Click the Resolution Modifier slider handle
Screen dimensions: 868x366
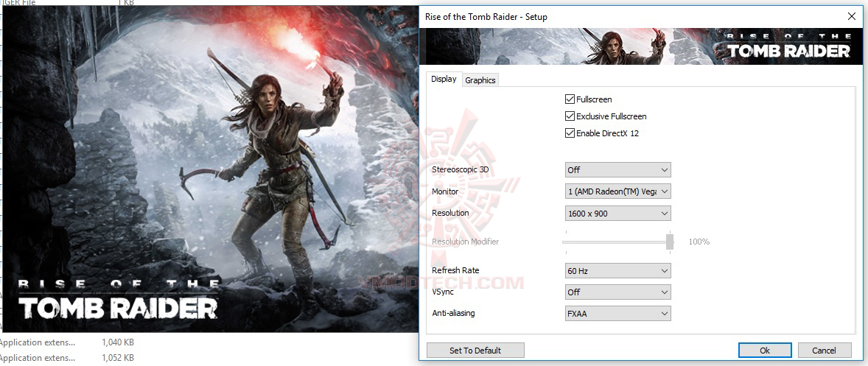tap(670, 242)
